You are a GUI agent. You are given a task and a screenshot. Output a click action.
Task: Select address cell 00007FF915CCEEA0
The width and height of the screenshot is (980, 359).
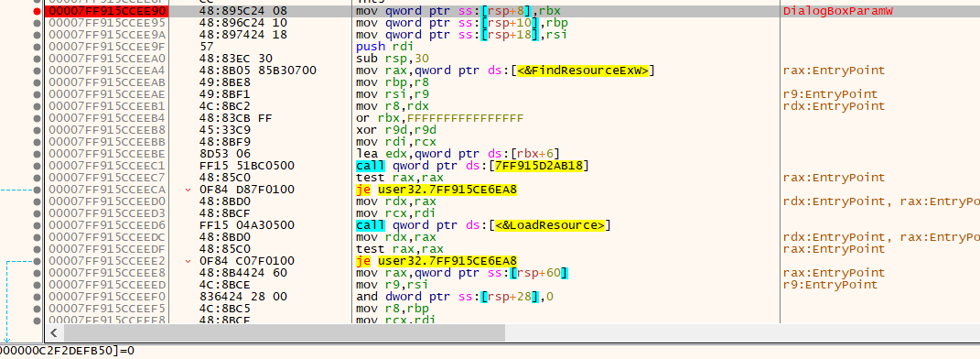coord(107,59)
